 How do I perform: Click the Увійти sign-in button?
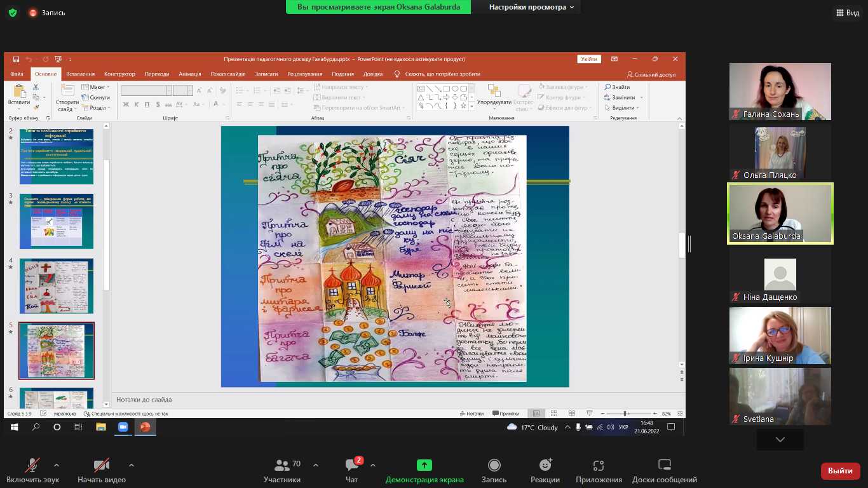588,59
